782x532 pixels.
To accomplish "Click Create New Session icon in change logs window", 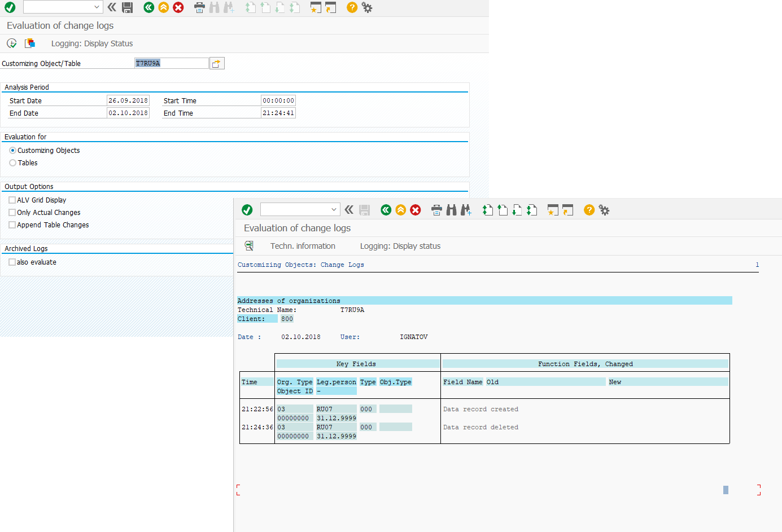I will (x=553, y=210).
